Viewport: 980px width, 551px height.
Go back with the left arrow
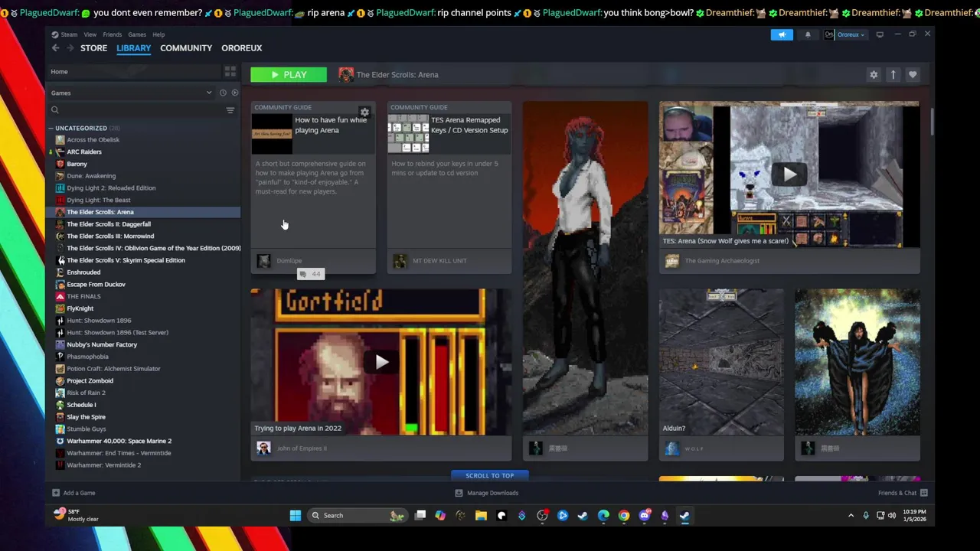[x=55, y=47]
